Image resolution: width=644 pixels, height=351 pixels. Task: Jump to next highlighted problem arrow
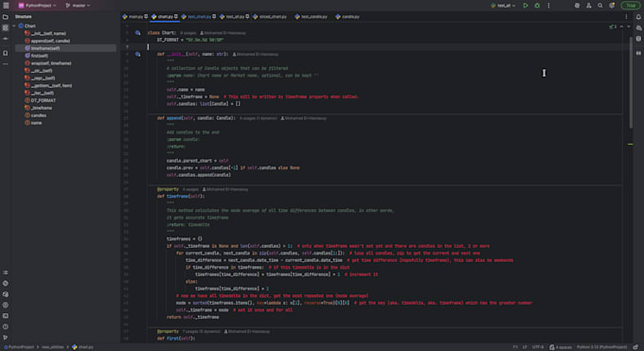click(x=629, y=26)
